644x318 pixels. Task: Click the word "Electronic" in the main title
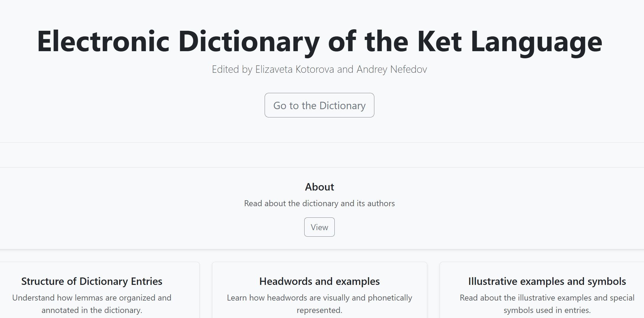point(103,42)
